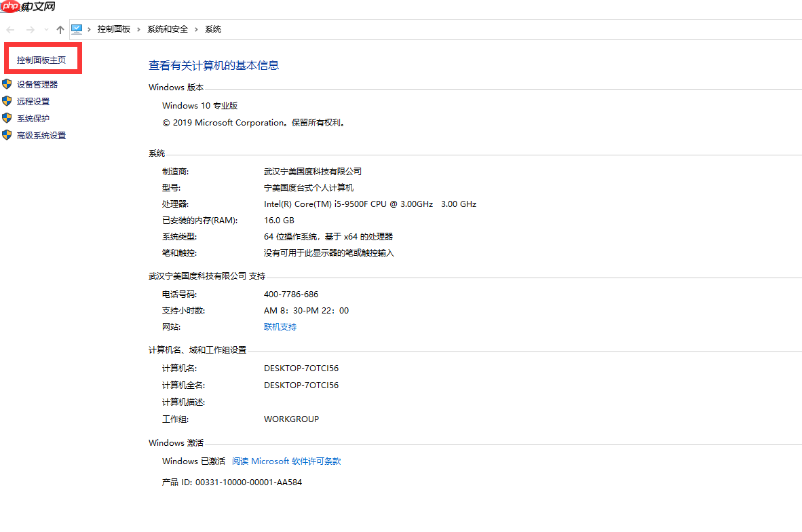Expand the chevron after 系统和安全

(x=195, y=29)
